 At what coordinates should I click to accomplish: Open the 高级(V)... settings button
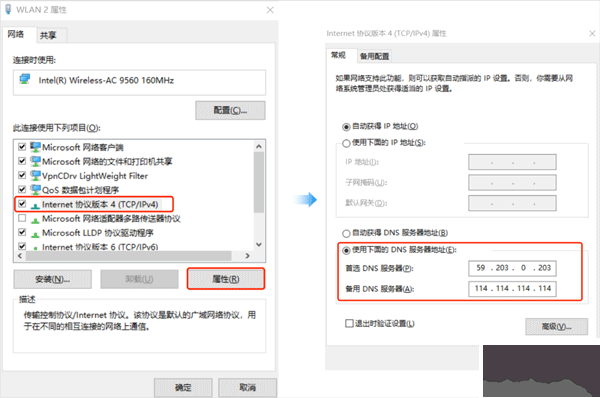[x=556, y=326]
